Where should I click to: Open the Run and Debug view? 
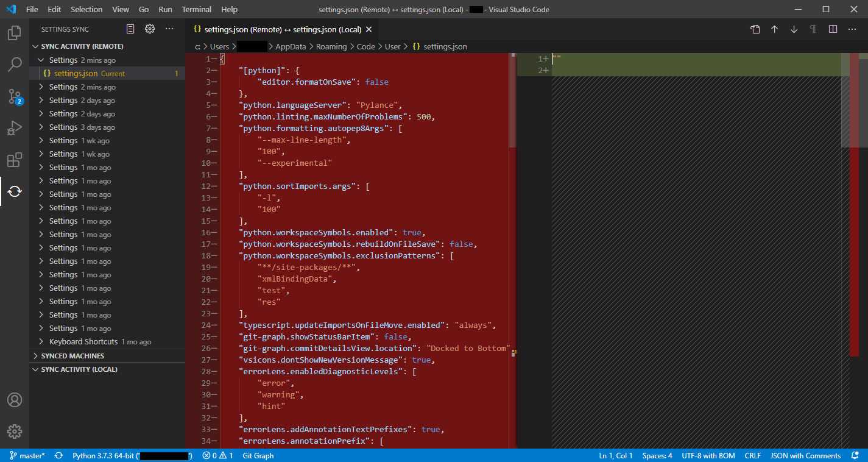pos(14,128)
